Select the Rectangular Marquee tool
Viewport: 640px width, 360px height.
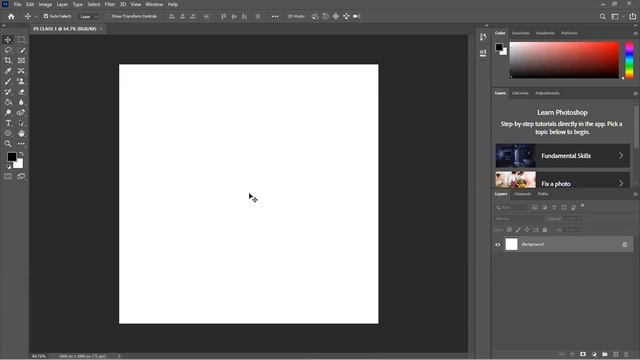[x=21, y=40]
